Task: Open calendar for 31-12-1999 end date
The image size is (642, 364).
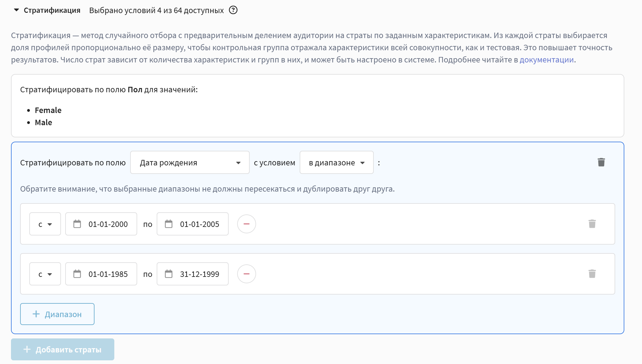Action: point(169,274)
